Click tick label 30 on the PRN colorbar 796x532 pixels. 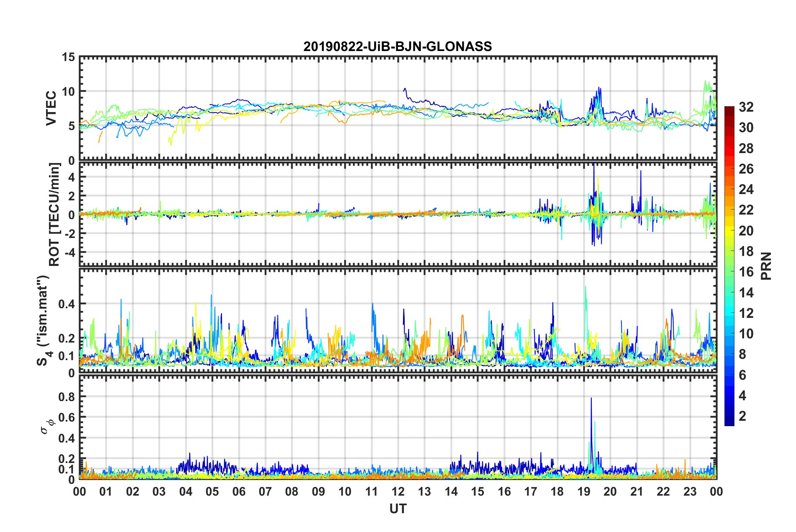[746, 128]
